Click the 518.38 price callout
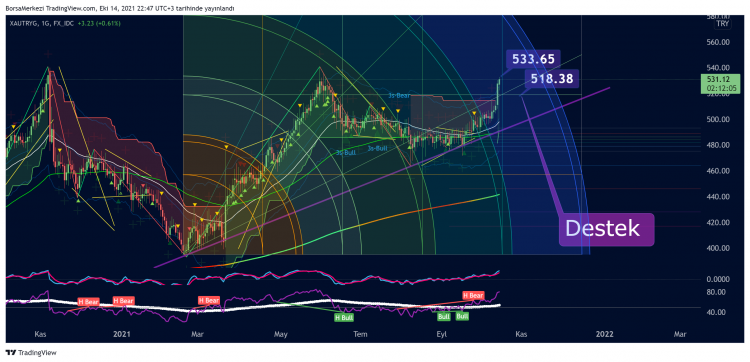 [x=551, y=78]
